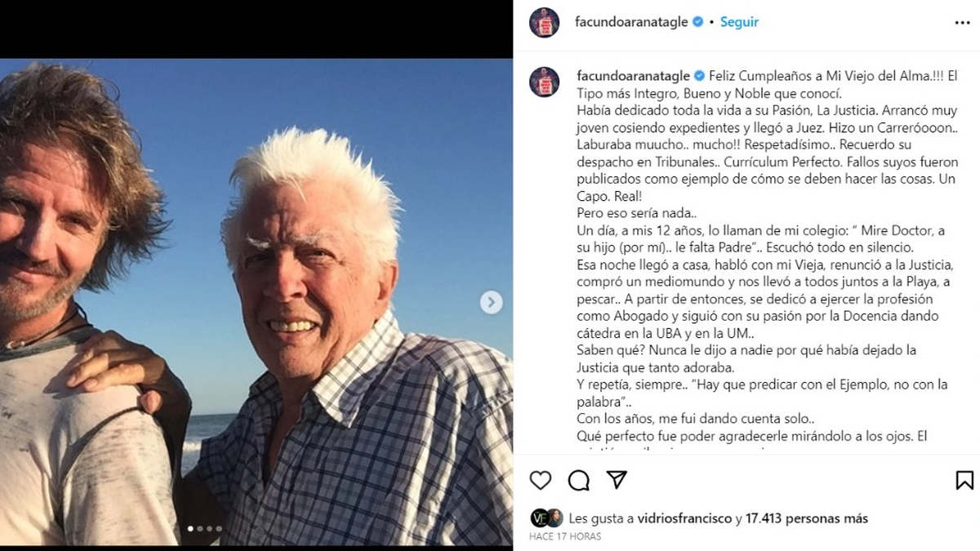Like the post with the heart icon

(x=541, y=480)
